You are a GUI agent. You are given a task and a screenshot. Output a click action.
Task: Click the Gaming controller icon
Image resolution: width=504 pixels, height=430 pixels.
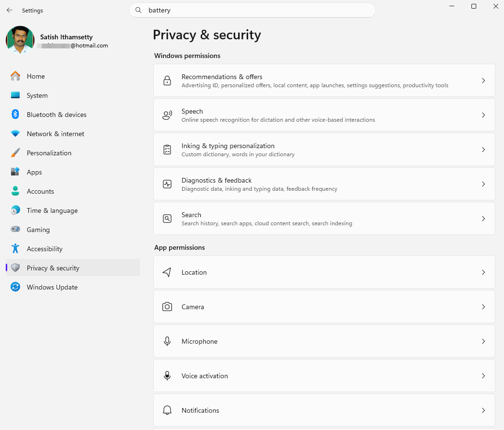[x=15, y=229]
